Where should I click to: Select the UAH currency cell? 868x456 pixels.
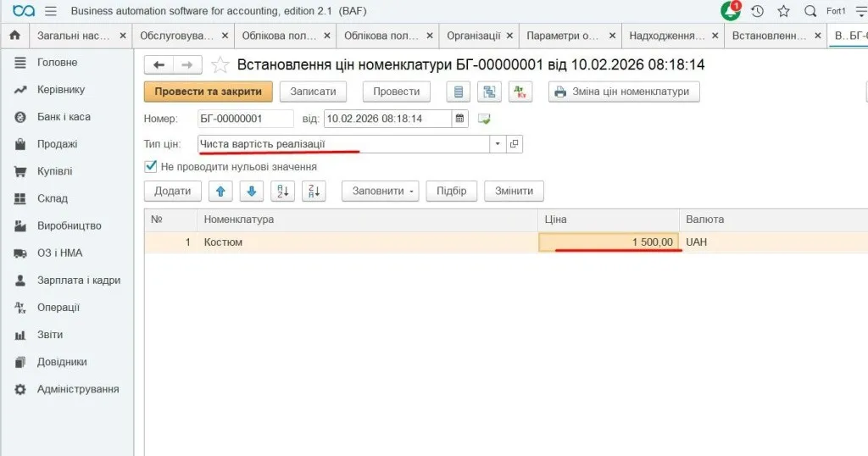(x=773, y=242)
